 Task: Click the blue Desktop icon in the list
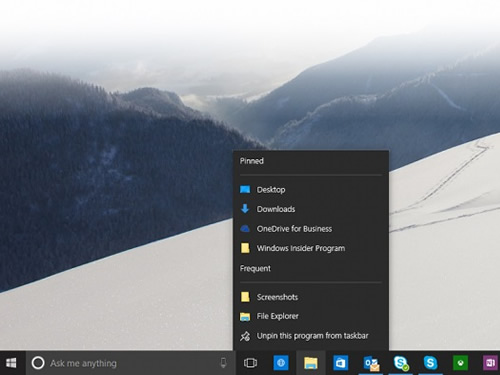click(x=245, y=190)
